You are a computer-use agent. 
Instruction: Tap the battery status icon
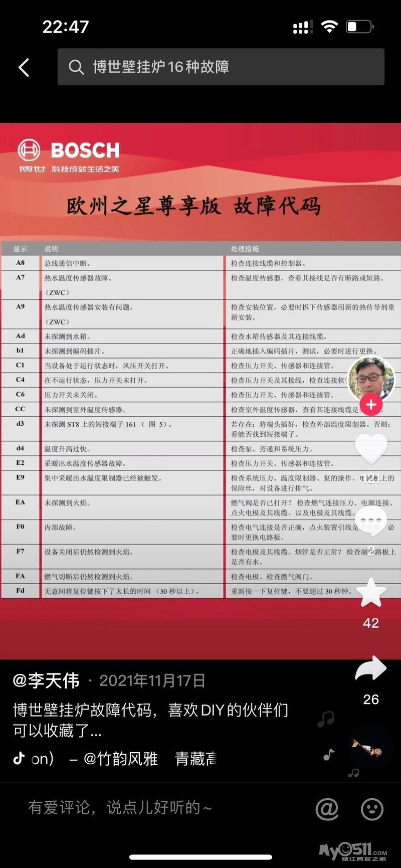(x=360, y=27)
